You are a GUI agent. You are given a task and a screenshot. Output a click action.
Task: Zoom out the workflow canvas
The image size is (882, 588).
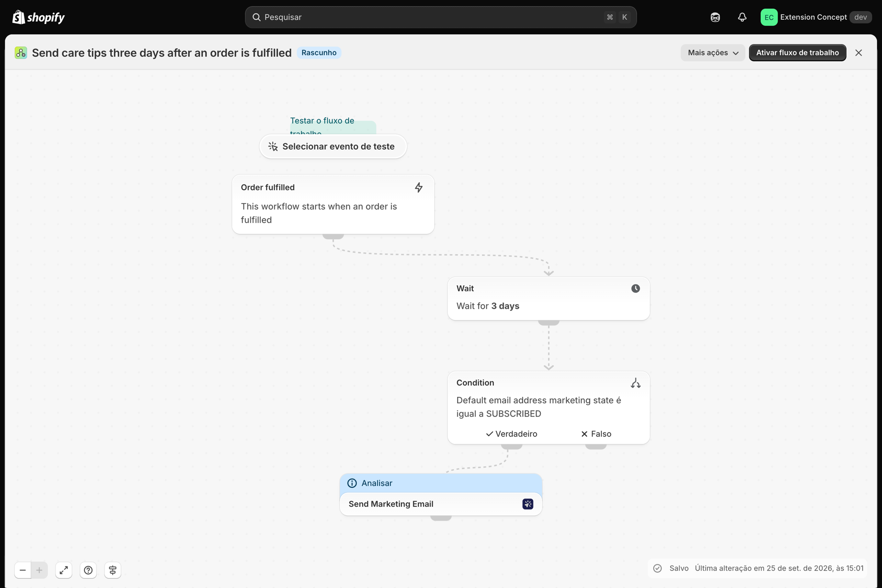pos(23,570)
